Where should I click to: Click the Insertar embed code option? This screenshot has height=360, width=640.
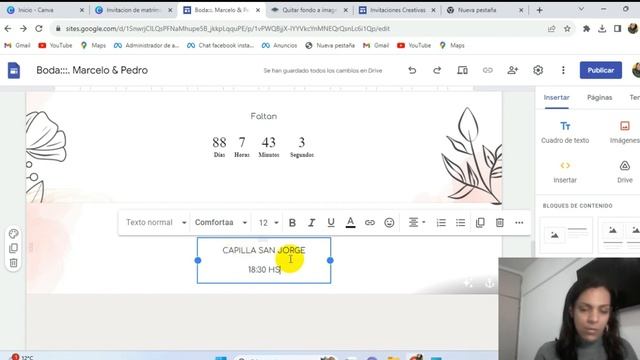point(565,172)
